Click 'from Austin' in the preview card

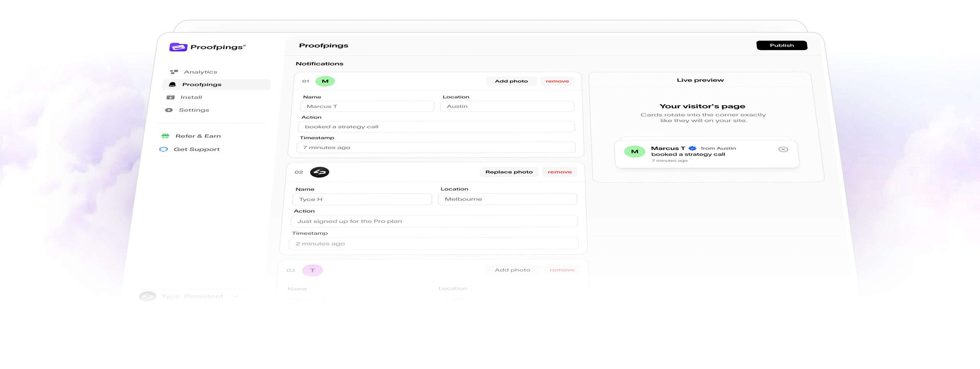pyautogui.click(x=718, y=148)
